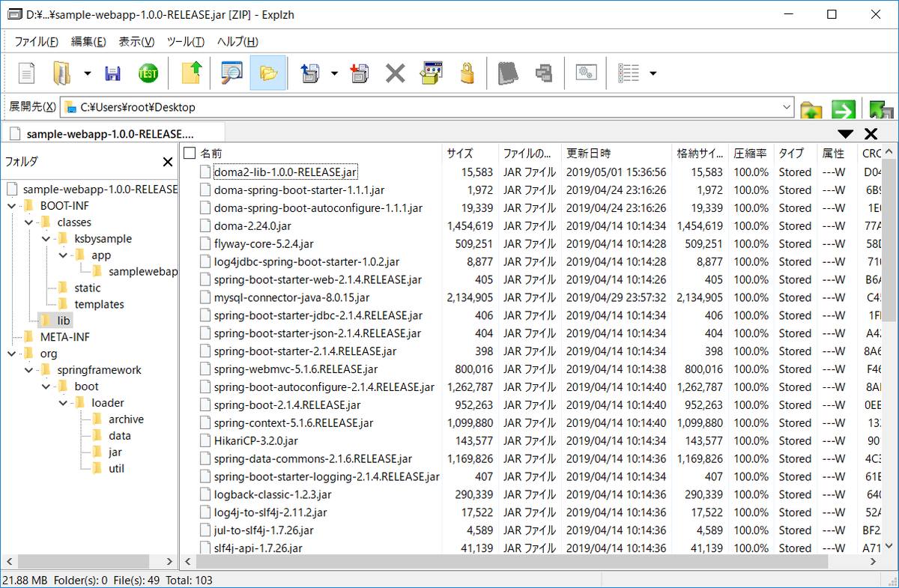Viewport: 899px width, 588px height.
Task: Select file doma2-lib-1.0.0-RELEASE.jar
Action: tap(285, 172)
